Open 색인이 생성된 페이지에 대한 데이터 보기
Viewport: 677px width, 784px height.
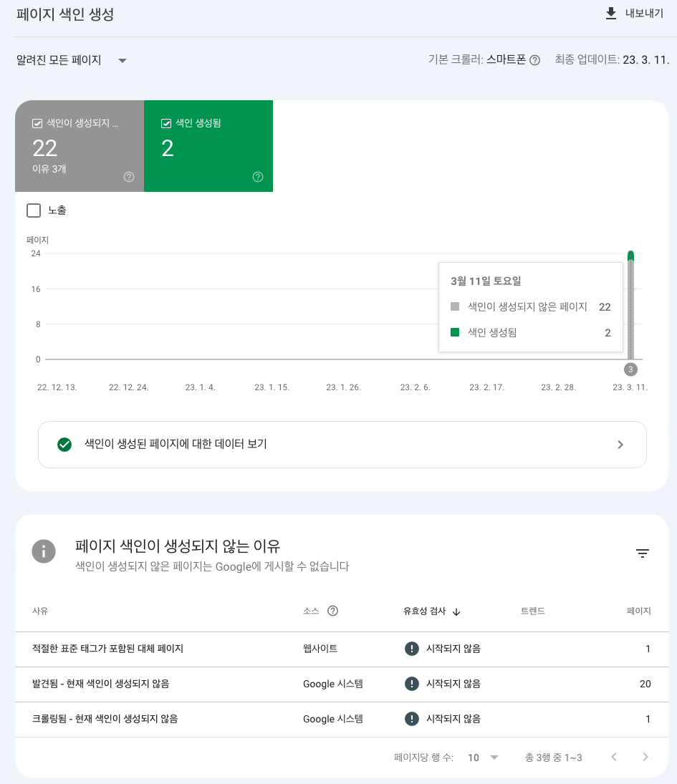(x=342, y=445)
